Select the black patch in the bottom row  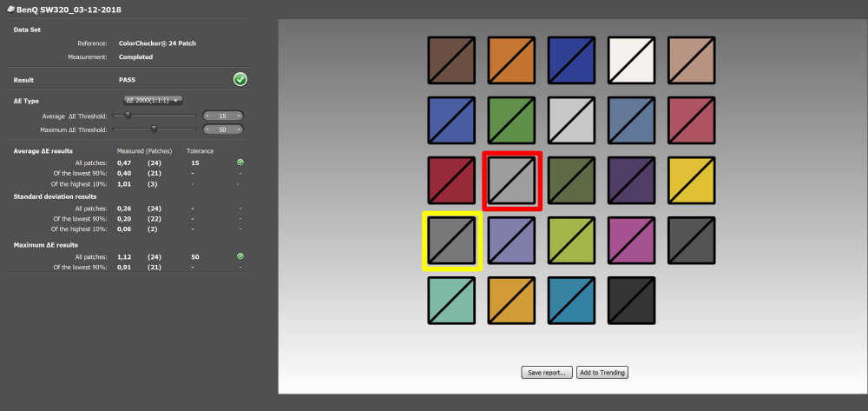pyautogui.click(x=632, y=301)
